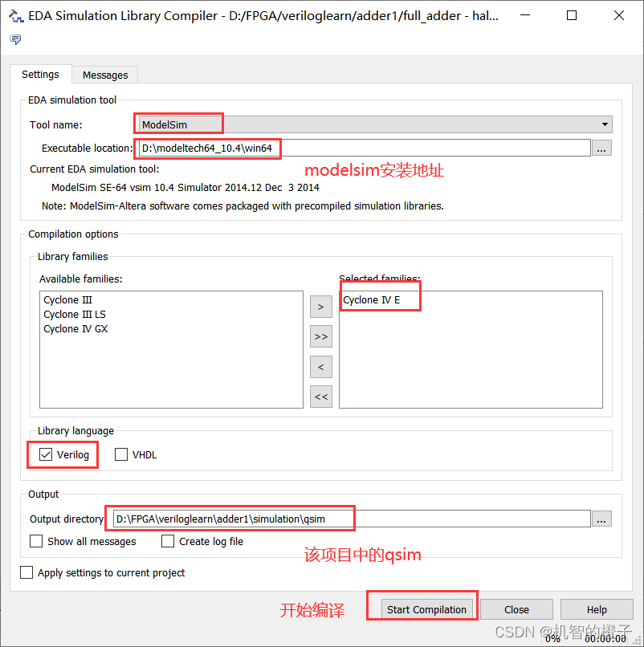This screenshot has height=647, width=644.
Task: Minimize the EDA Simulation Library Compiler window
Action: 525,16
